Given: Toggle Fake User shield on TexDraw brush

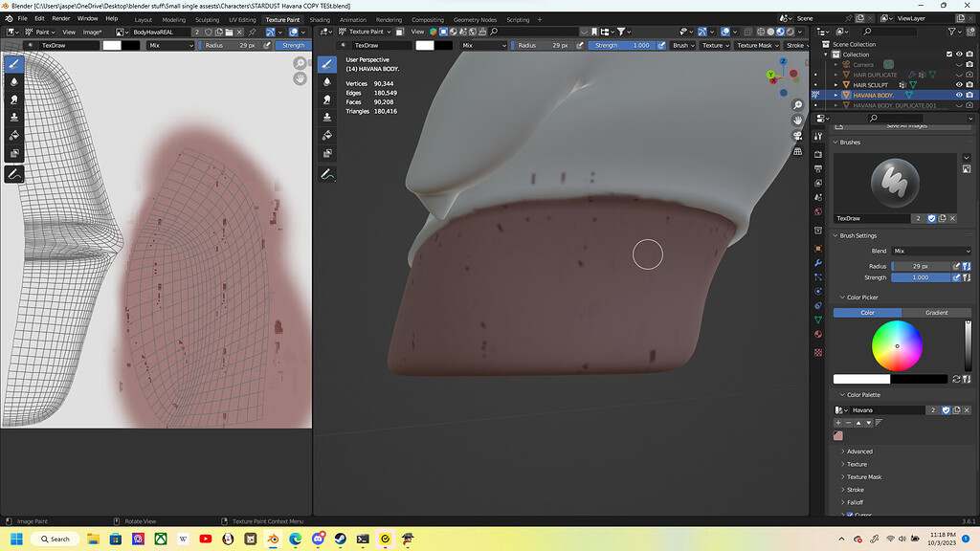Looking at the screenshot, I should click(930, 218).
